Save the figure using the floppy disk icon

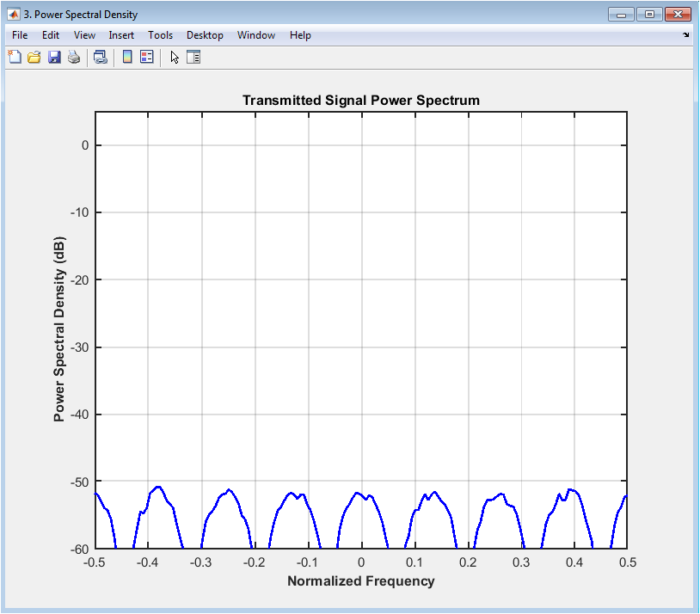[54, 58]
